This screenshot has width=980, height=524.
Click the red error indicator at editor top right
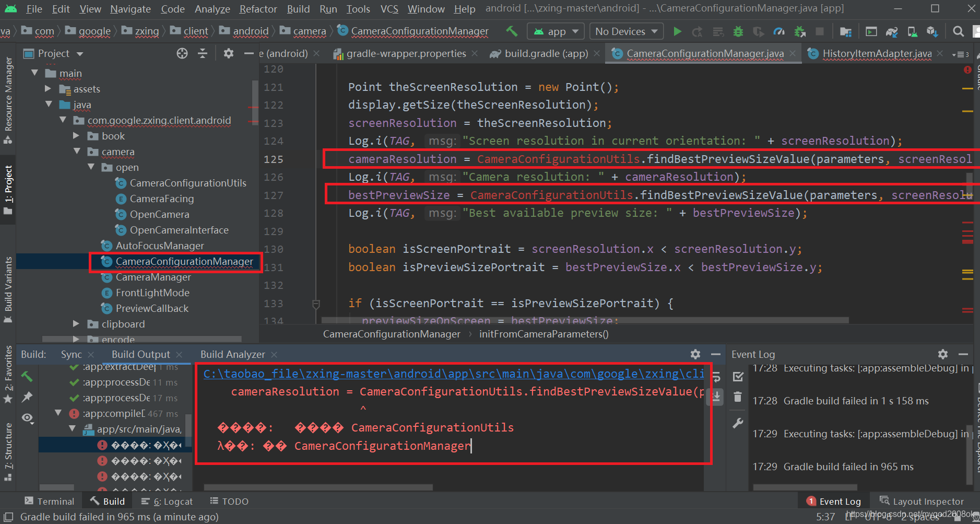click(967, 69)
